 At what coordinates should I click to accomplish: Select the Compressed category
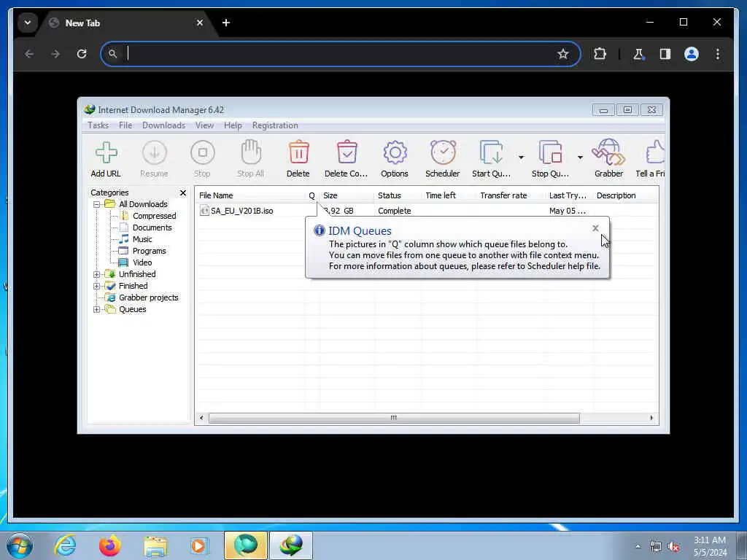(x=154, y=216)
